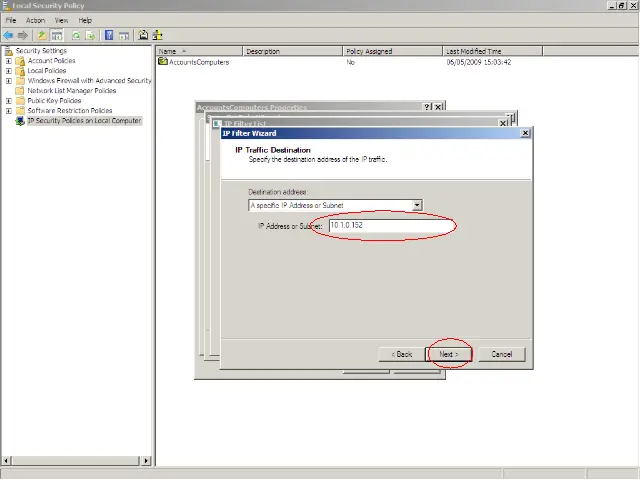Expand the Account Policies tree node
This screenshot has height=480, width=640.
pyautogui.click(x=9, y=61)
